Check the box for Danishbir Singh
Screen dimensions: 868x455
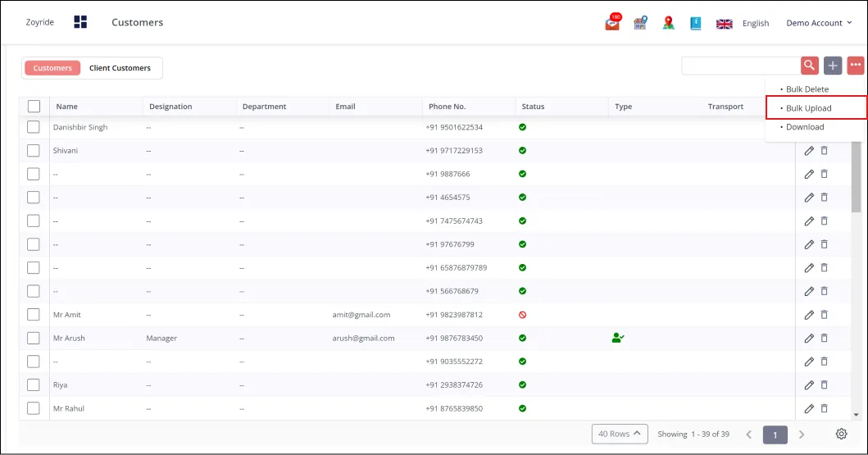tap(34, 127)
